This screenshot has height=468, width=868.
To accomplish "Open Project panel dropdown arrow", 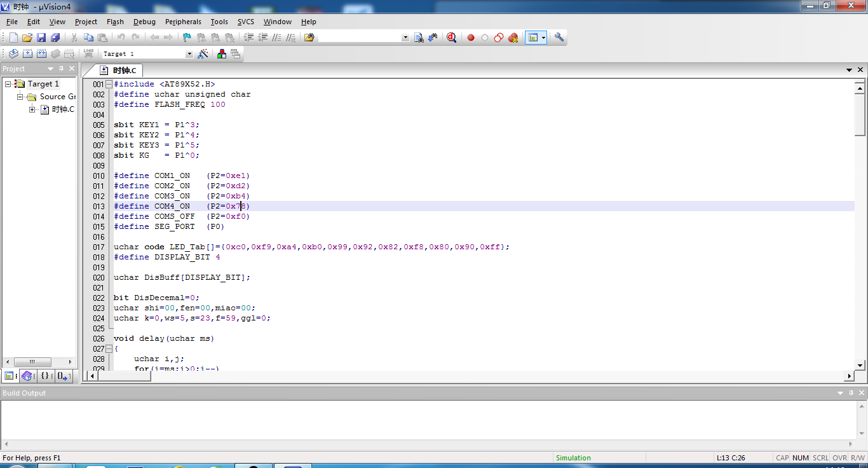I will click(51, 69).
